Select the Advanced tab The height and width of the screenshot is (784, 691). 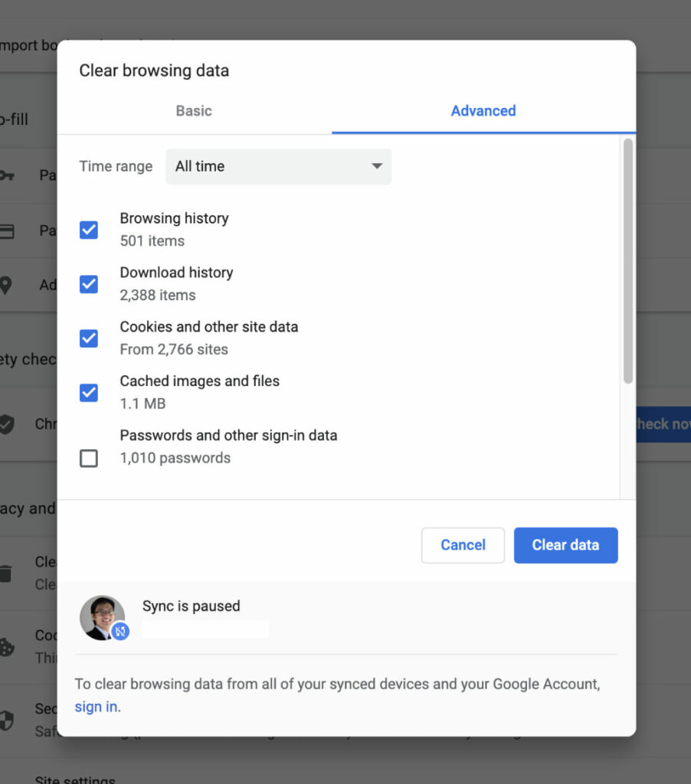pos(483,111)
